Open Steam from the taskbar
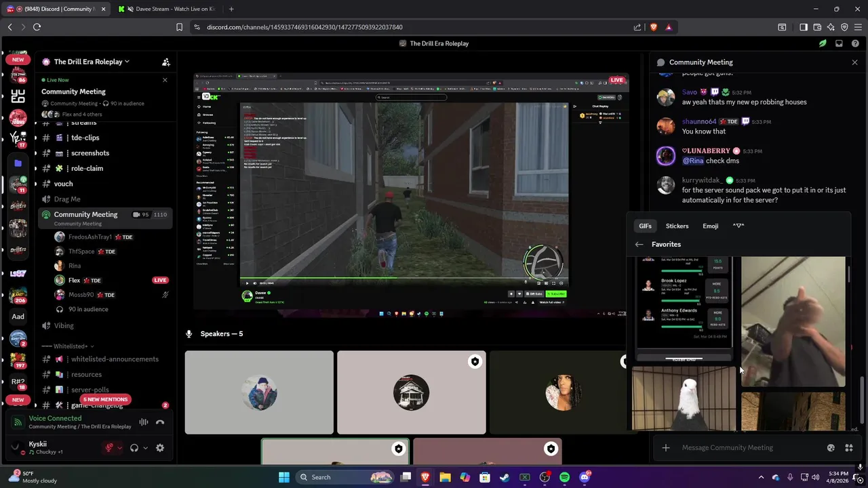The image size is (868, 488). (x=505, y=477)
